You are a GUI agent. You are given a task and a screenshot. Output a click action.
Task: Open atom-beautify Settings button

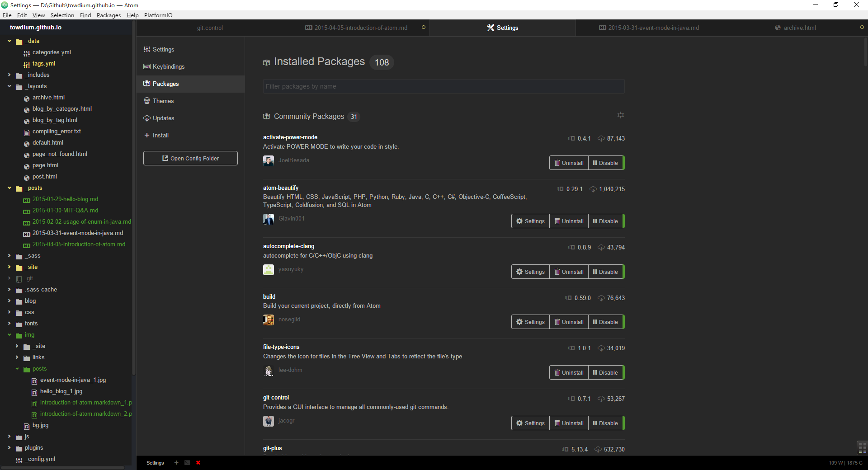(x=530, y=221)
